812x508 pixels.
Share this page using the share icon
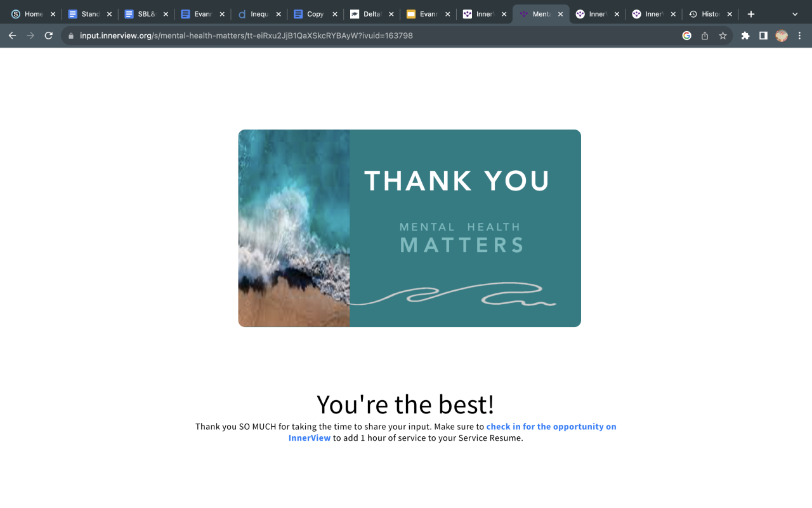[x=705, y=36]
